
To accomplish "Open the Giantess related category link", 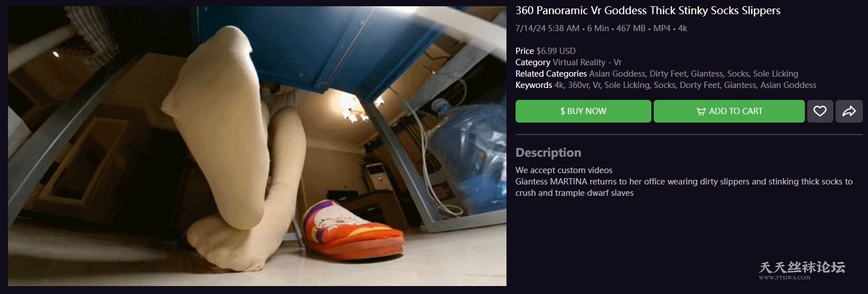I will pyautogui.click(x=707, y=74).
